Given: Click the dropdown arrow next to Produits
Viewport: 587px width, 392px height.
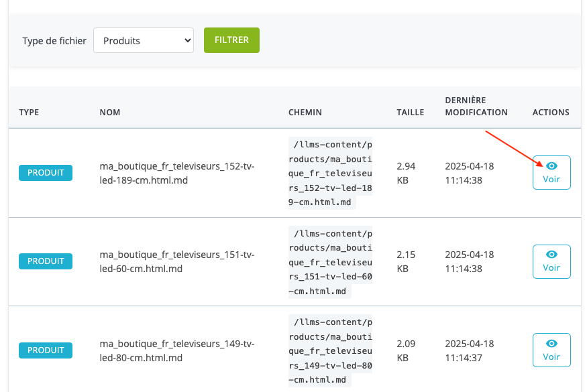Looking at the screenshot, I should coord(188,40).
